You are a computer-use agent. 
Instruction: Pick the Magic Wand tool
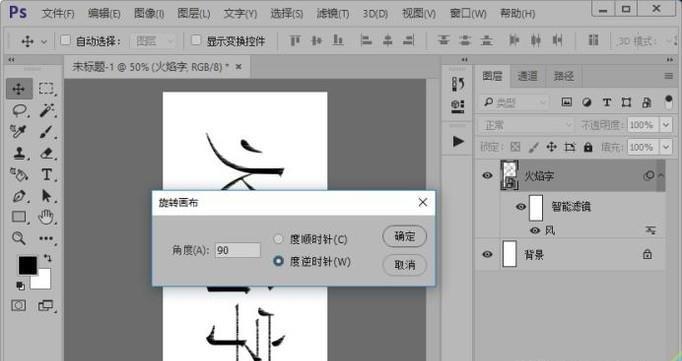click(47, 110)
